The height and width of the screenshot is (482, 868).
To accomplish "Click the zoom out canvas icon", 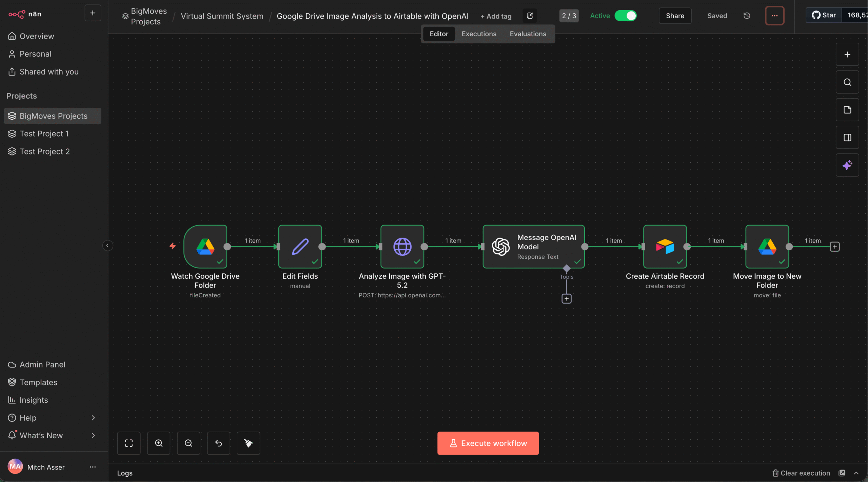I will pyautogui.click(x=189, y=443).
